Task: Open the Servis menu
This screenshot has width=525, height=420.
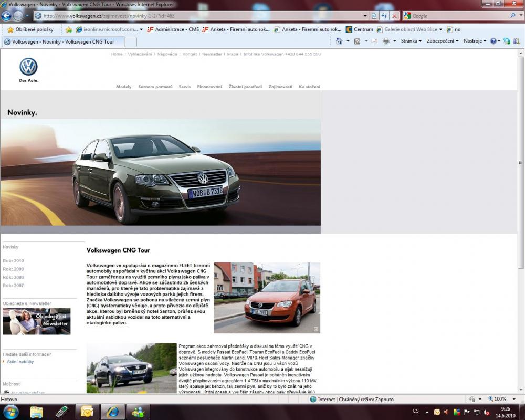Action: click(184, 87)
